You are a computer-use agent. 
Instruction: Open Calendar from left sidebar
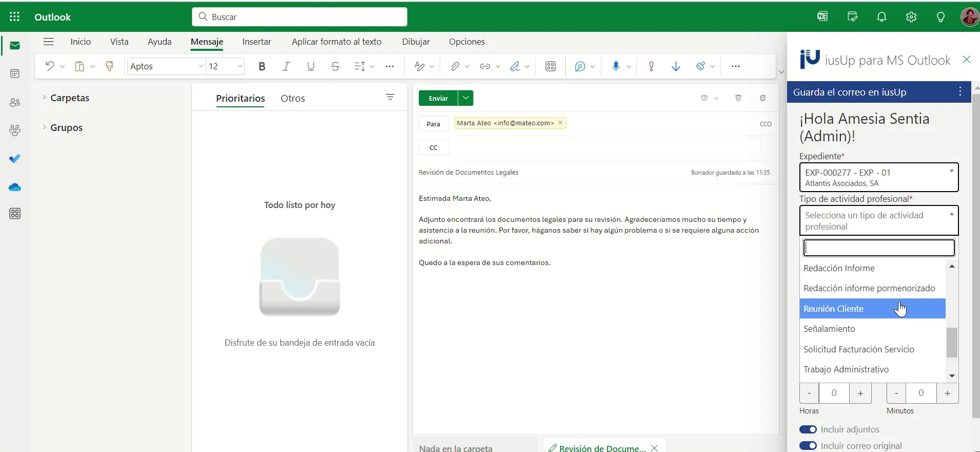(15, 74)
